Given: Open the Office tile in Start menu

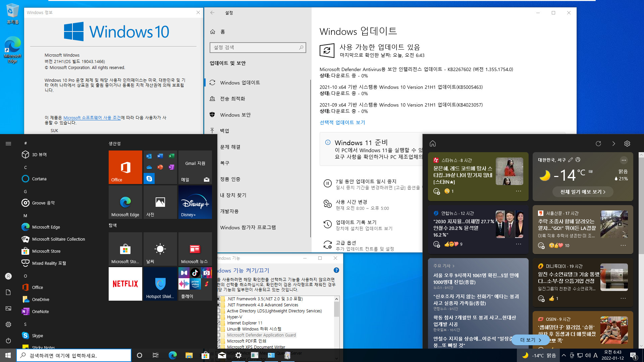Looking at the screenshot, I should coord(125,167).
